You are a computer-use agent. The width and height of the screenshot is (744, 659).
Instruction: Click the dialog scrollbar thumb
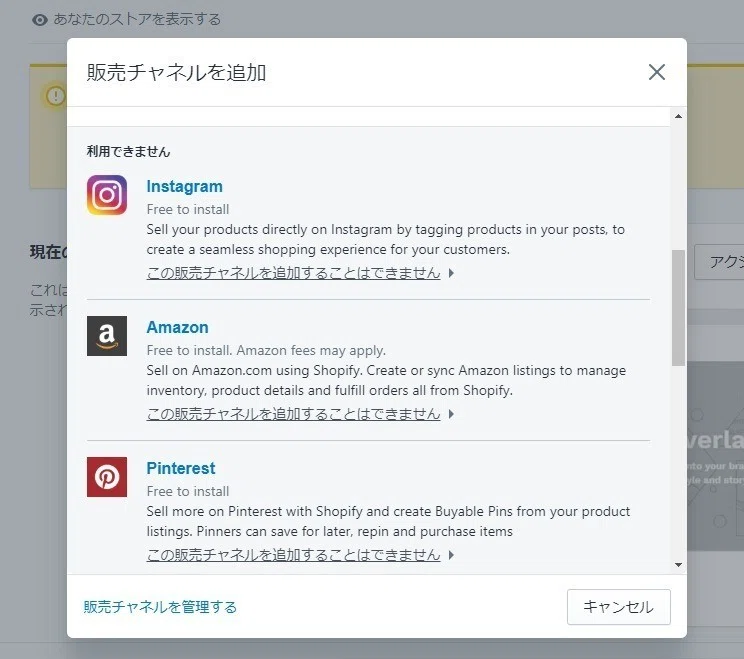pyautogui.click(x=678, y=308)
